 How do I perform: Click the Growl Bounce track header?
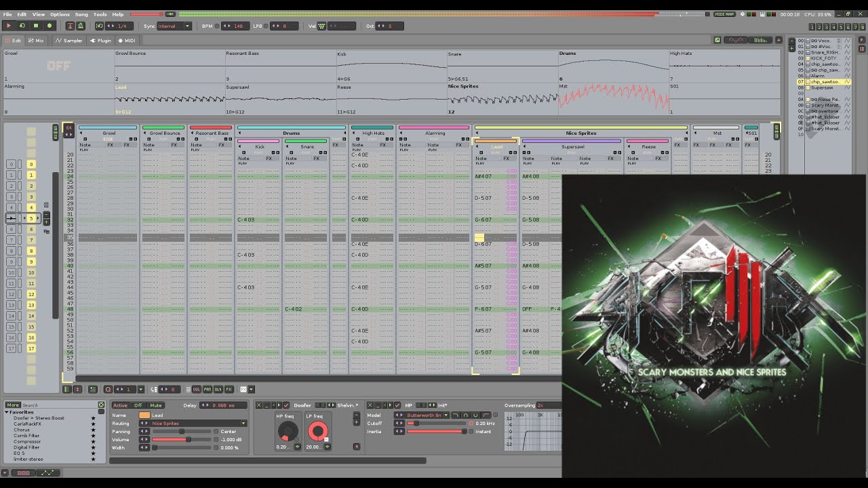[x=163, y=133]
